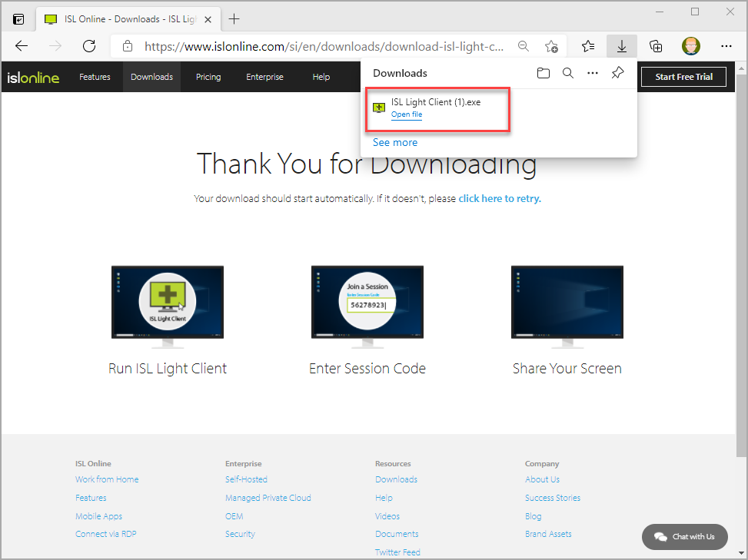Switch to the Downloads navigation menu item
The width and height of the screenshot is (748, 560).
point(151,77)
